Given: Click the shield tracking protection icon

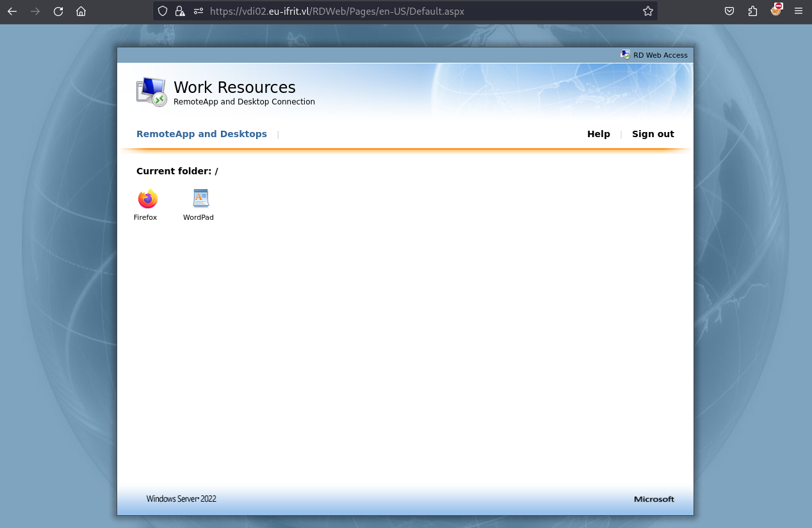Looking at the screenshot, I should [163, 11].
